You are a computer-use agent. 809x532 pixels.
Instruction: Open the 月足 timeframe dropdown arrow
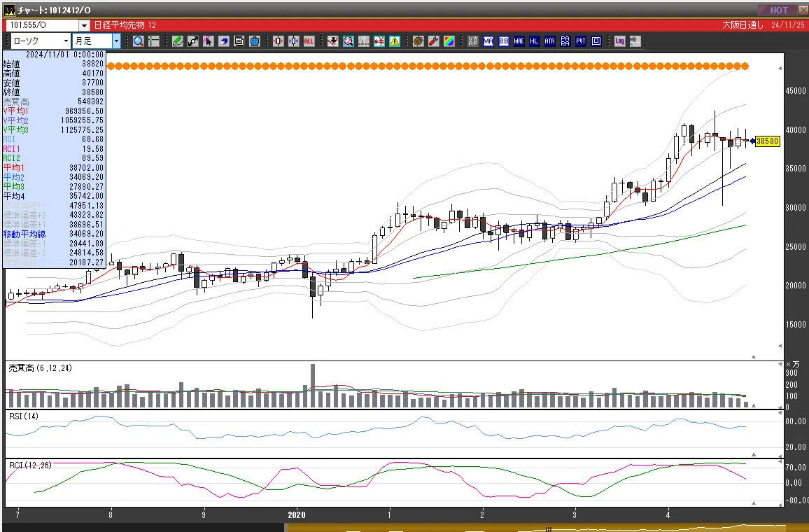point(116,41)
